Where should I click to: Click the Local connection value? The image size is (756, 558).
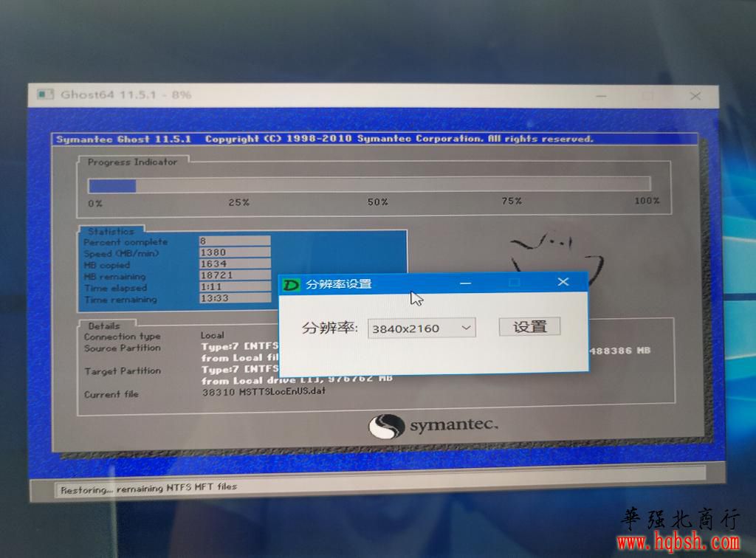click(212, 335)
